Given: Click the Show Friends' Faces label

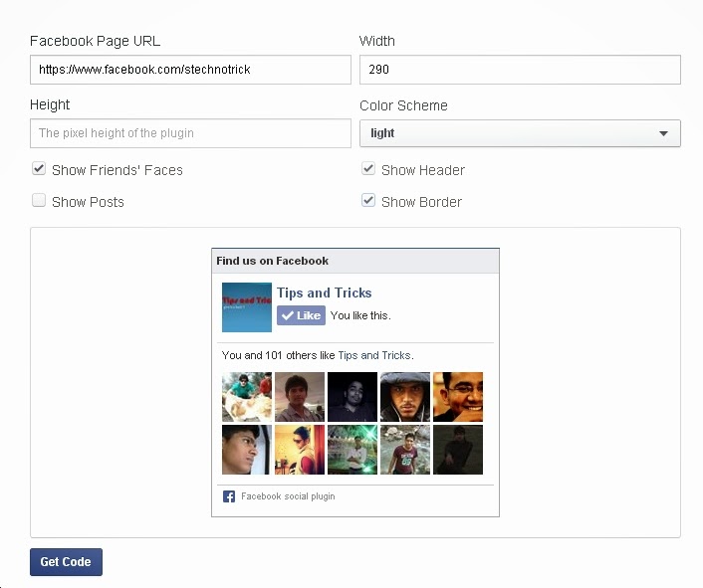Looking at the screenshot, I should pyautogui.click(x=117, y=170).
